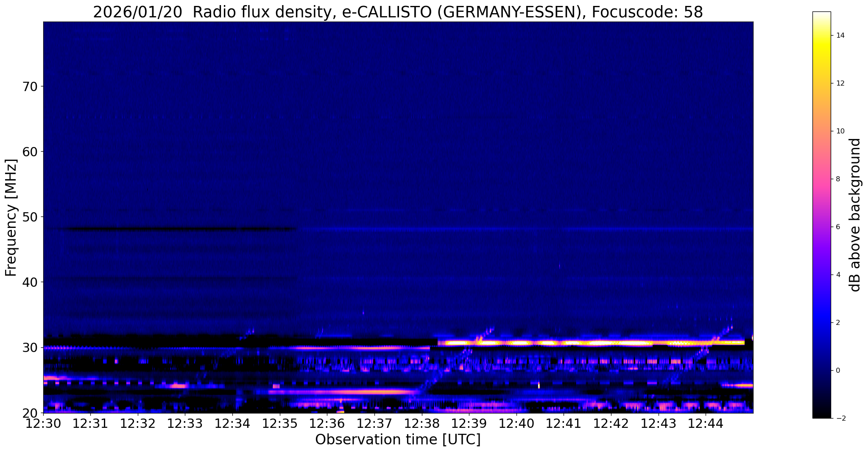Click the 'Observation time [UTC]' axis label
868x452 pixels.
pyautogui.click(x=398, y=440)
